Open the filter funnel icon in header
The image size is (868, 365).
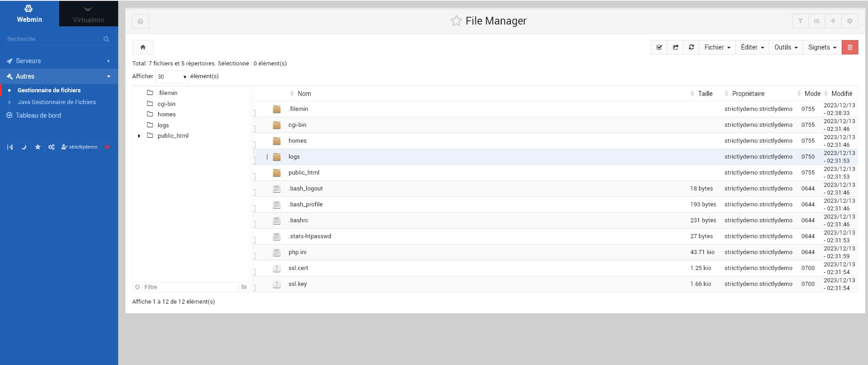click(x=800, y=21)
